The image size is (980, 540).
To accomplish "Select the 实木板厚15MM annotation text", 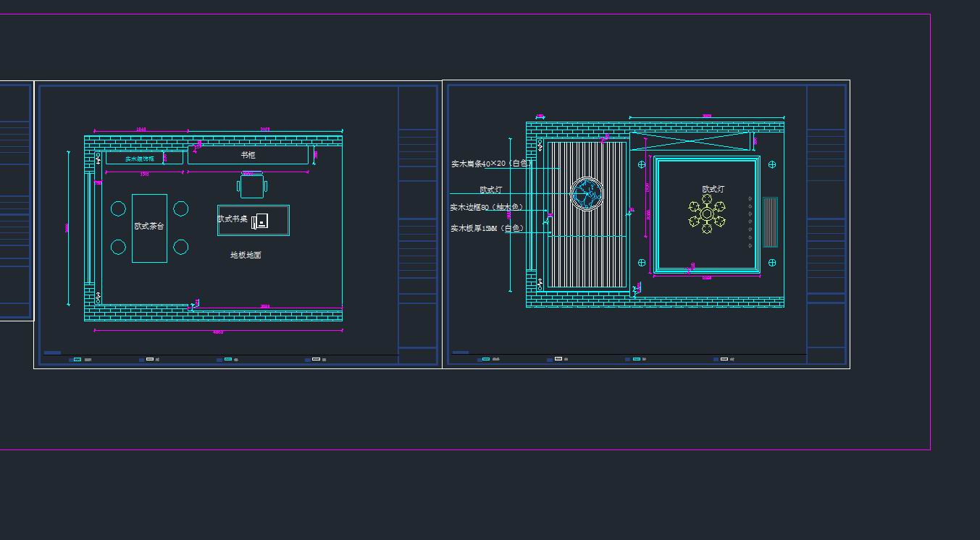I will [x=487, y=228].
